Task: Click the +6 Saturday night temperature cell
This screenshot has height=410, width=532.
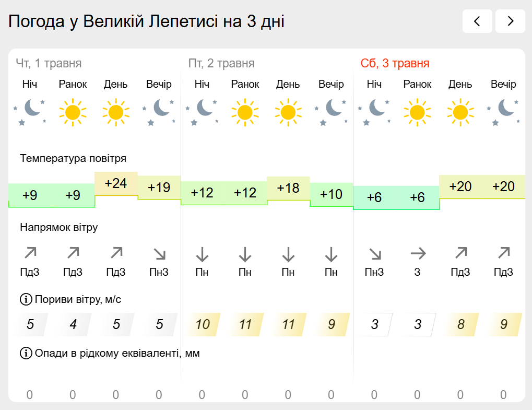Action: 374,197
